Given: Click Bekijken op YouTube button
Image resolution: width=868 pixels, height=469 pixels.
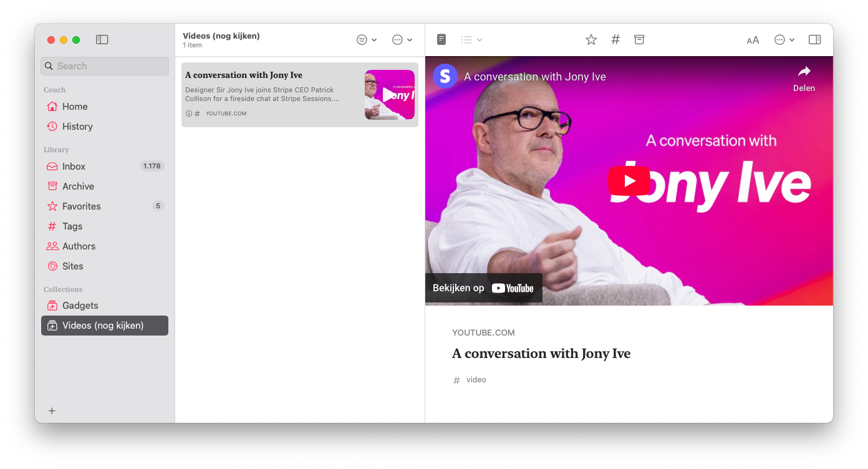Looking at the screenshot, I should tap(484, 288).
